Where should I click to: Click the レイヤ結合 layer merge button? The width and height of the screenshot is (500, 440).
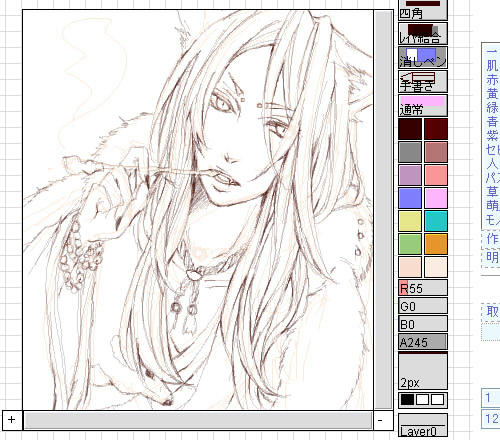point(423,34)
